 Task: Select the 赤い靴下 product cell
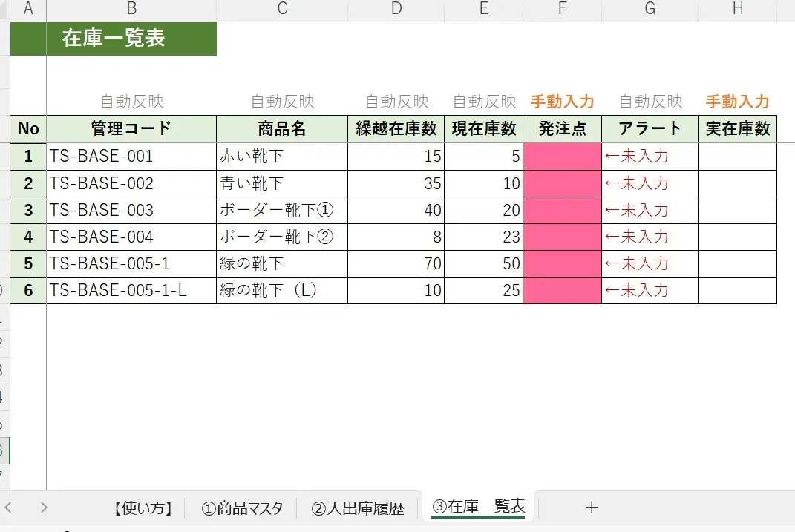coord(282,157)
